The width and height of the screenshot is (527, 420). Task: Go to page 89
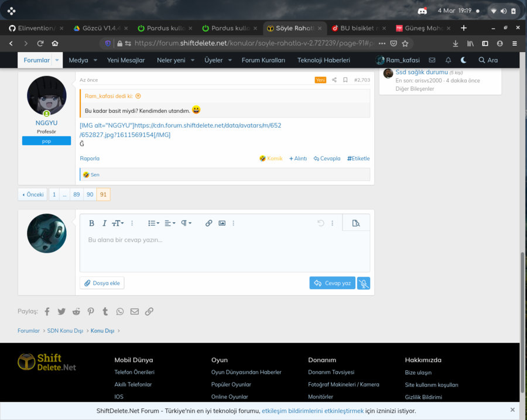tap(77, 194)
